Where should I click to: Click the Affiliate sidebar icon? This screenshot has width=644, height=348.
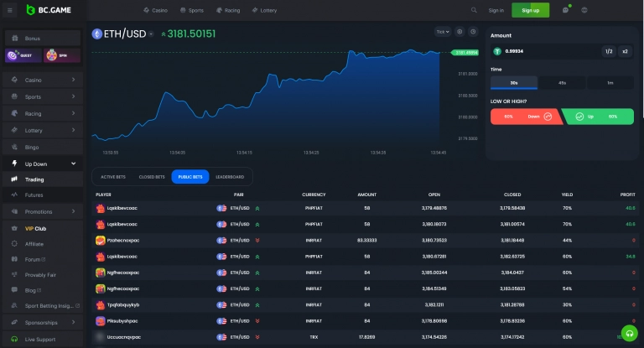14,244
